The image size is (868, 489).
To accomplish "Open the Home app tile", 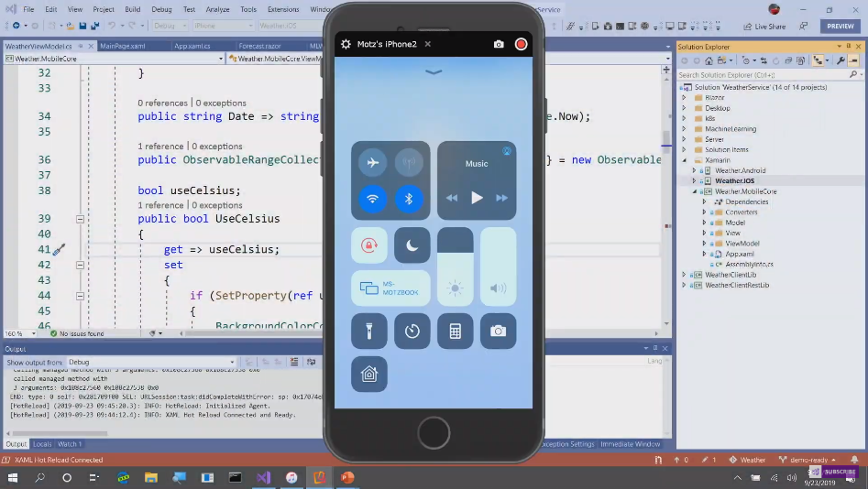I will pos(369,375).
